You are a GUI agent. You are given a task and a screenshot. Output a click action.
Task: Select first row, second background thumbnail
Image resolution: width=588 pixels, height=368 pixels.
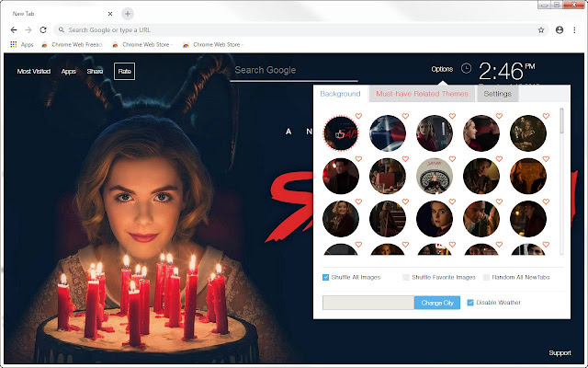click(388, 133)
